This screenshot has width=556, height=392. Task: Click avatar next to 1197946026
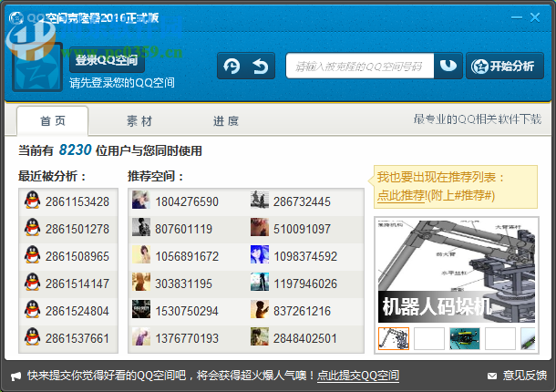click(260, 282)
